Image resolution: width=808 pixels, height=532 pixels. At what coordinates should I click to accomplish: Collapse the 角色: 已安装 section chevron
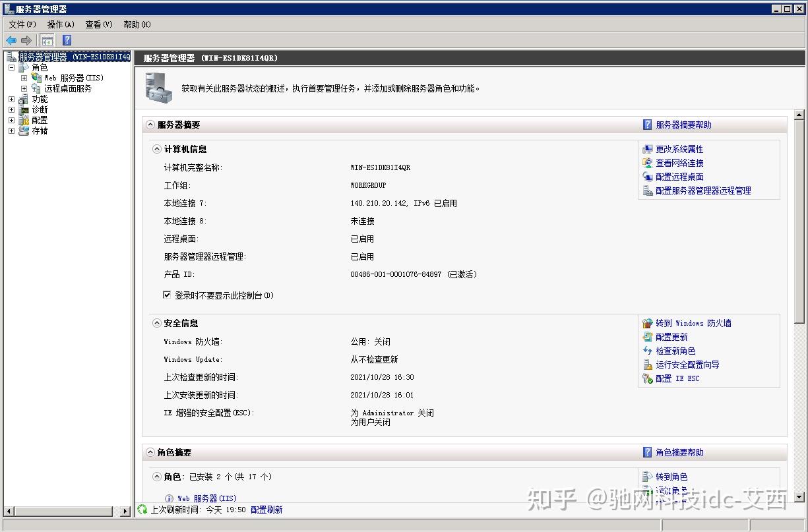157,477
